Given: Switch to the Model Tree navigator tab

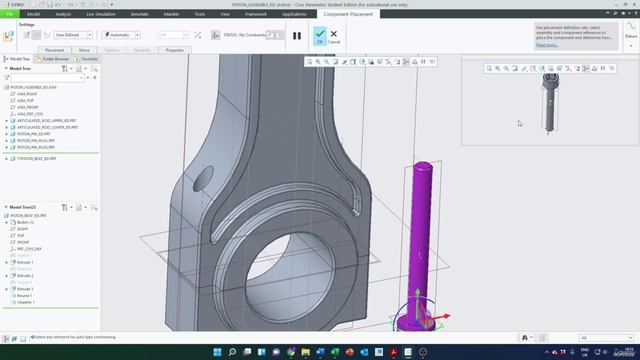Looking at the screenshot, I should (17, 59).
